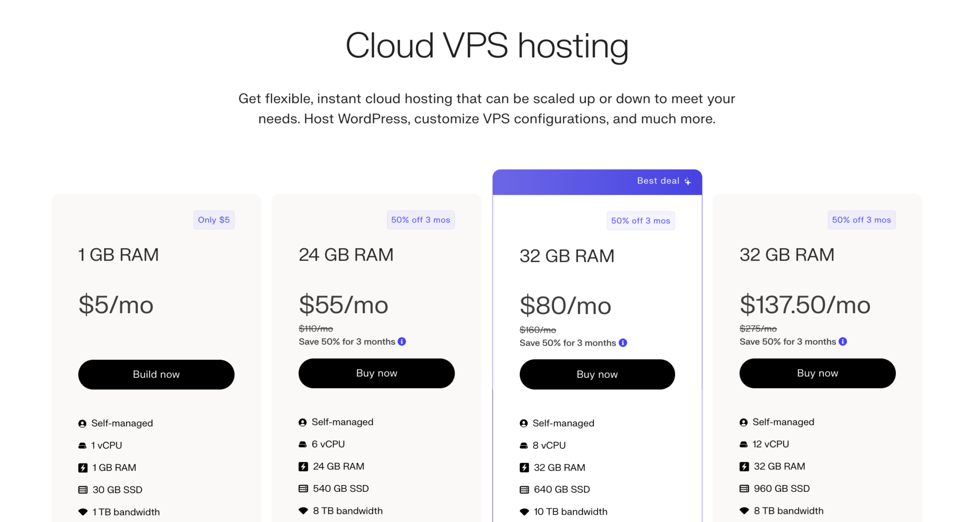Click Buy now on the $137.50 plan
The height and width of the screenshot is (522, 980).
point(817,373)
